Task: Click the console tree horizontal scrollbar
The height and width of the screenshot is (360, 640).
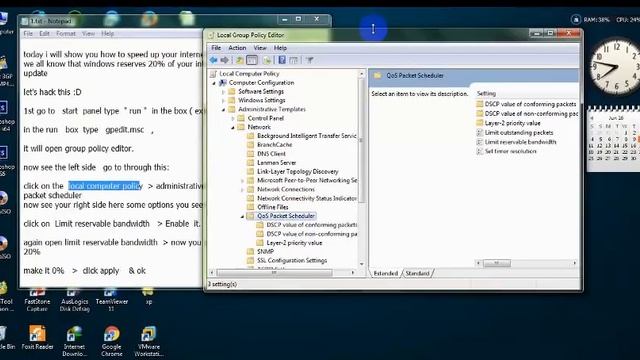Action: point(282,272)
